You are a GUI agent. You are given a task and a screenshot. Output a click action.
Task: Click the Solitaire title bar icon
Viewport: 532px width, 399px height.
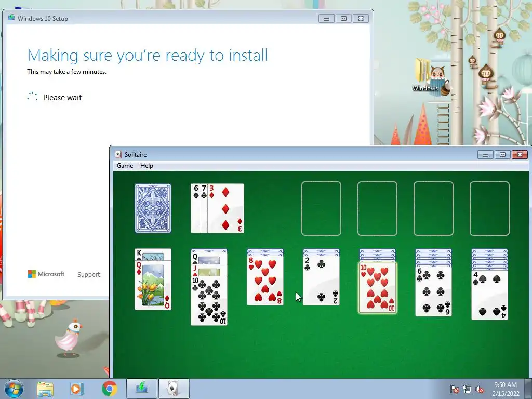[x=118, y=154]
